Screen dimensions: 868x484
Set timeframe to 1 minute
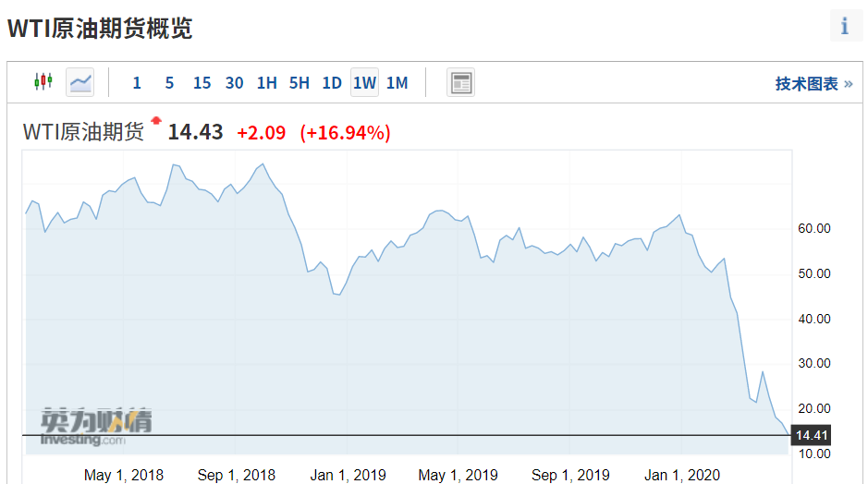pyautogui.click(x=137, y=83)
